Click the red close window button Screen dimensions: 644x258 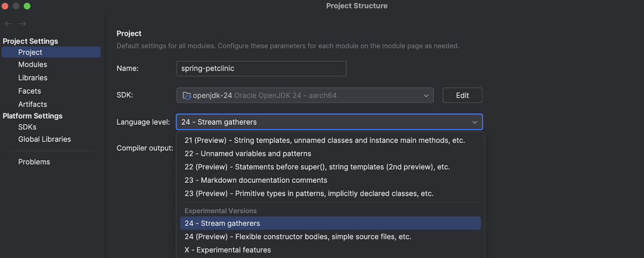pyautogui.click(x=5, y=6)
